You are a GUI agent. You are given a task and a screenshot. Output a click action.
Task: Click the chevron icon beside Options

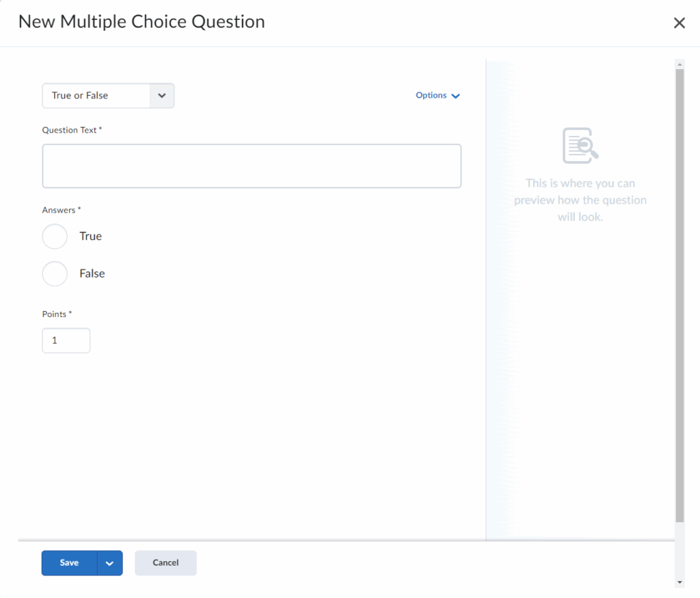456,96
